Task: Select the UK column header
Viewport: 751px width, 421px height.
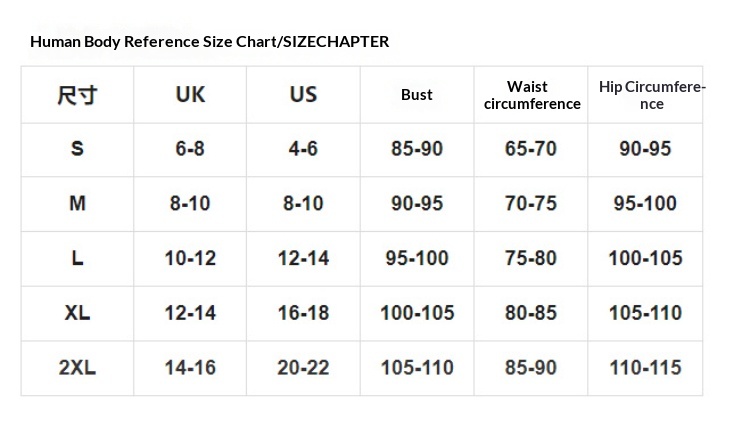Action: click(190, 95)
